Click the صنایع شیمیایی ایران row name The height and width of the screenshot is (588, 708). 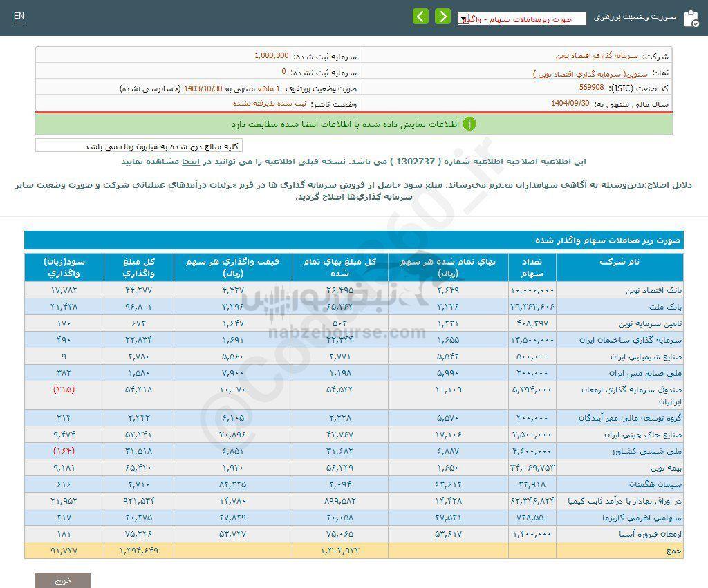646,357
